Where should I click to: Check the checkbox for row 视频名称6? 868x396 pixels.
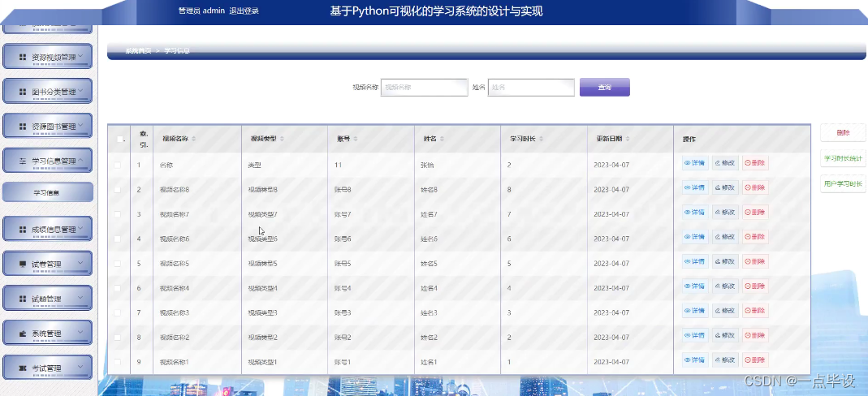tap(117, 239)
